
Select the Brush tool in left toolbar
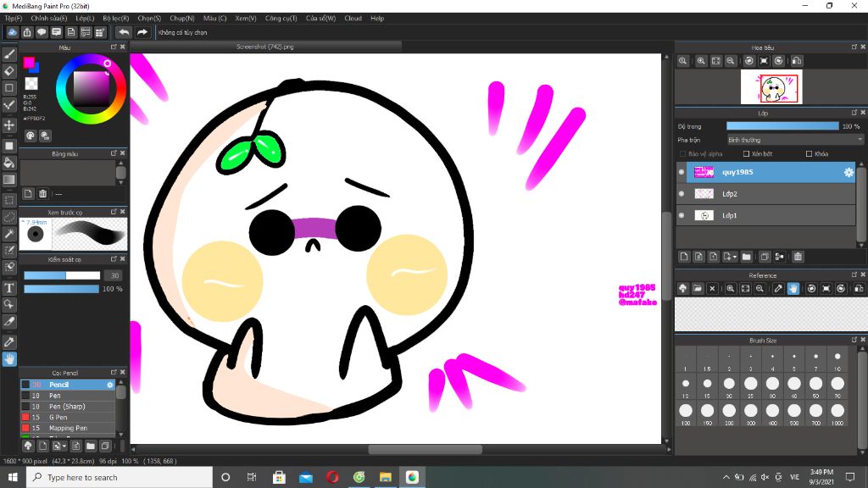click(x=9, y=54)
